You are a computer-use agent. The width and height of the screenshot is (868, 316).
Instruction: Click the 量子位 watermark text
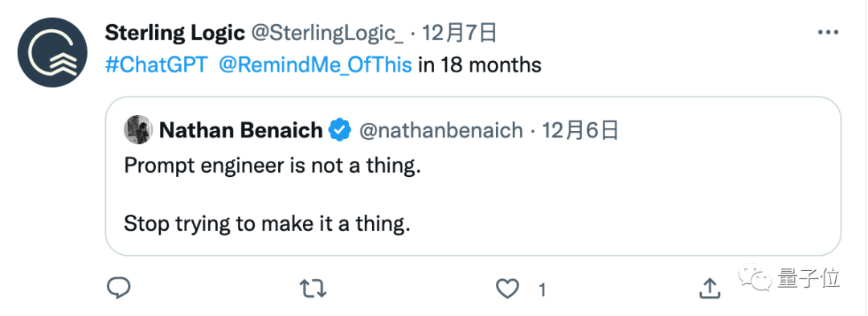coord(809,278)
